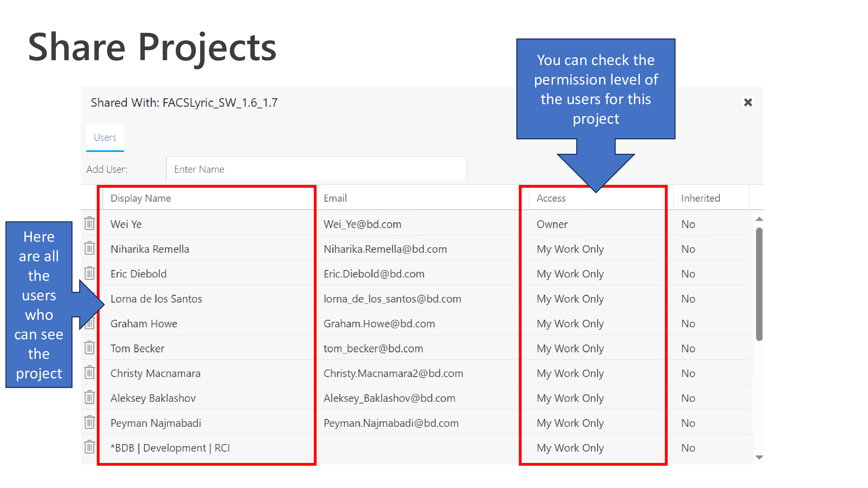Click email Peyman.Najmabadi@bd.com
The height and width of the screenshot is (488, 868).
[391, 423]
